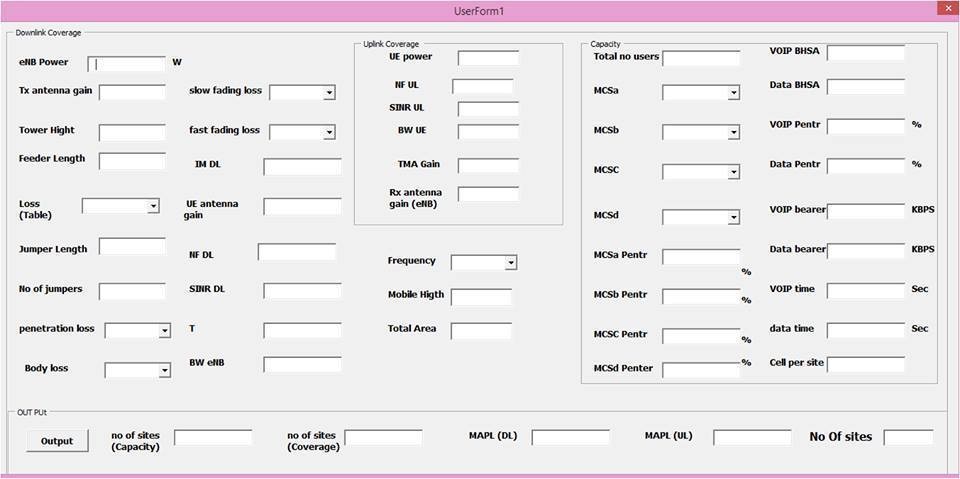
Task: Click the Tower Hight text box
Action: pyautogui.click(x=132, y=132)
